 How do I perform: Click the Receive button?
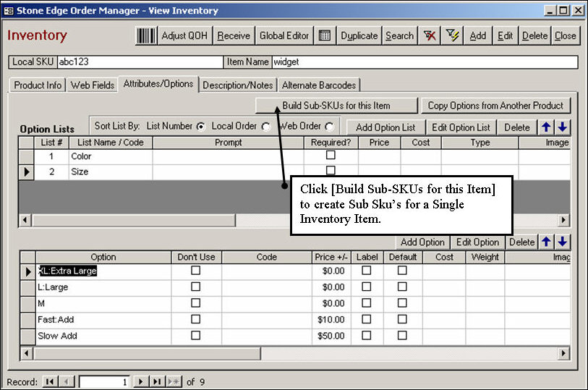[x=234, y=36]
